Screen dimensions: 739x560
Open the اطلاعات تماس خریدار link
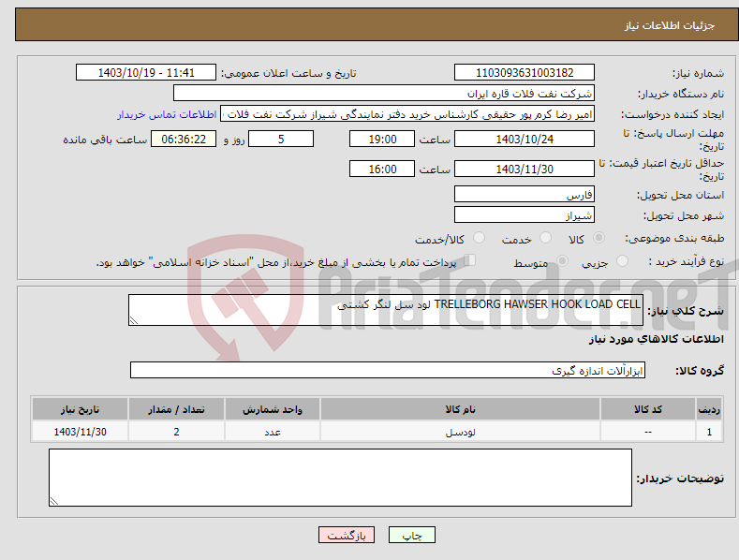167,114
